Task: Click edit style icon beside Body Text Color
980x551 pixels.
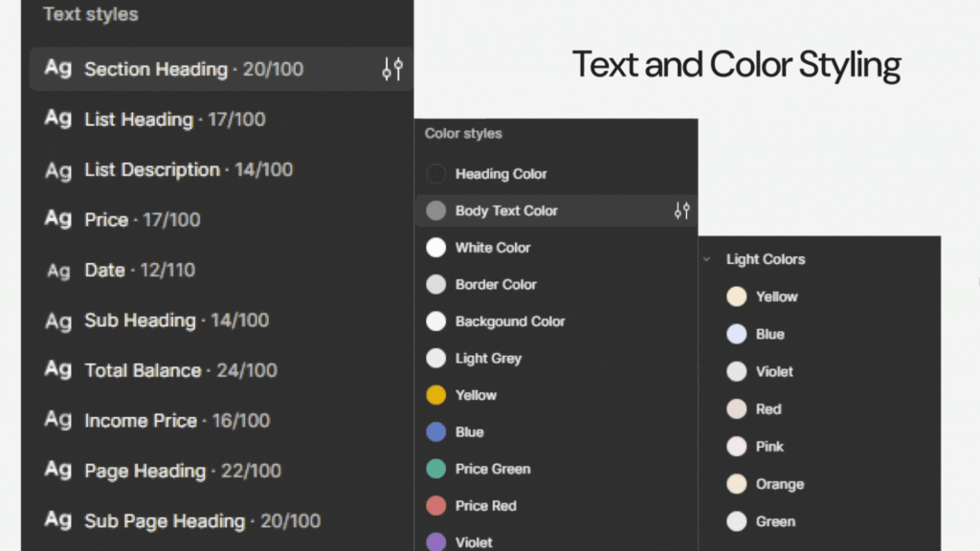Action: [x=681, y=211]
